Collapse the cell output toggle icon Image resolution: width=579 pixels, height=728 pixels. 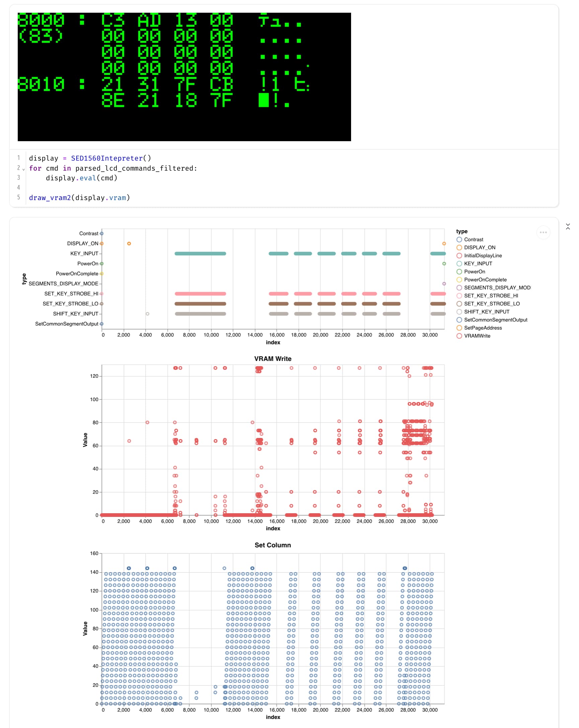[x=568, y=226]
